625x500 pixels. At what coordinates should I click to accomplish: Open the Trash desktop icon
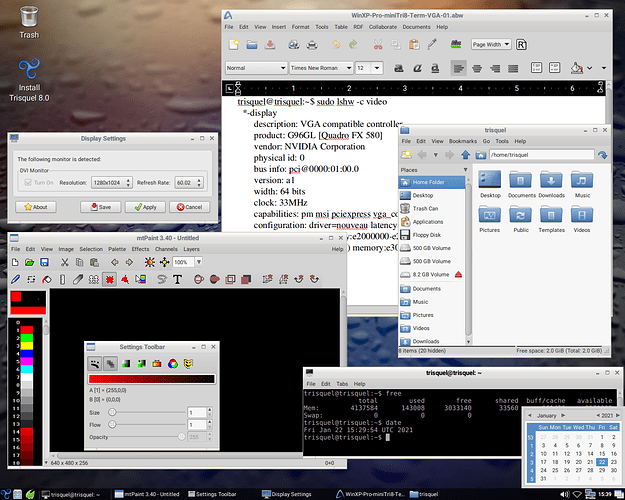29,22
